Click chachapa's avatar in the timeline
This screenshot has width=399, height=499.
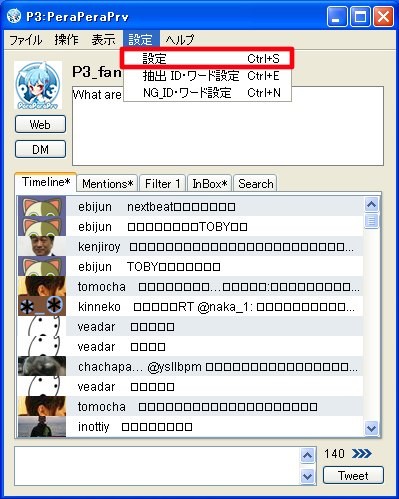pyautogui.click(x=42, y=366)
